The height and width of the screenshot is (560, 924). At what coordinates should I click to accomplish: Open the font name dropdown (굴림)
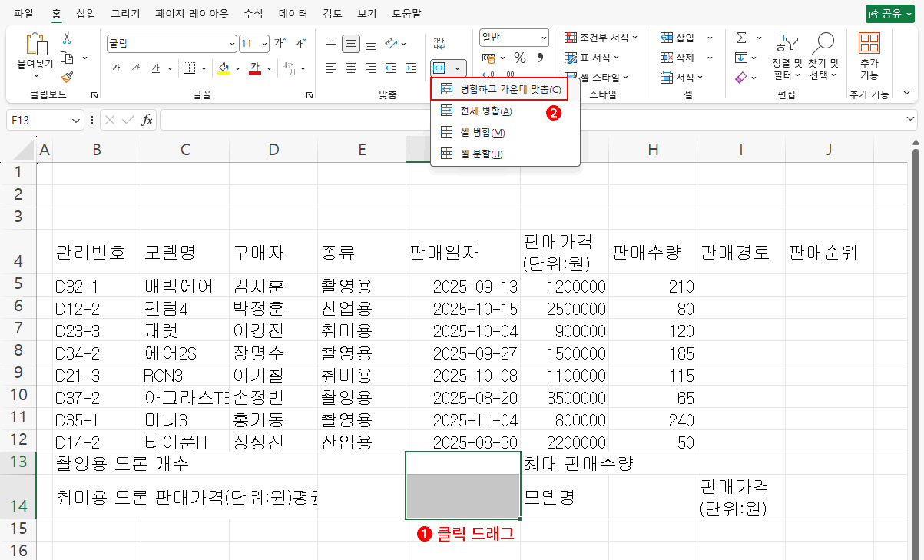coord(233,44)
